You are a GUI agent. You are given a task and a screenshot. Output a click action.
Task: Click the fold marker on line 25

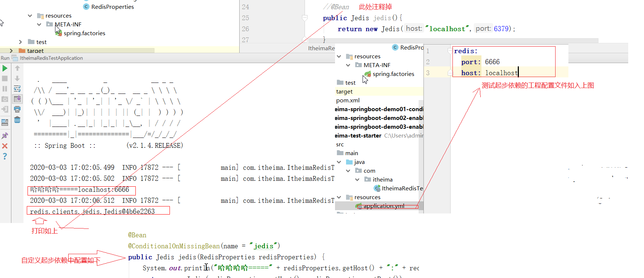tap(305, 18)
